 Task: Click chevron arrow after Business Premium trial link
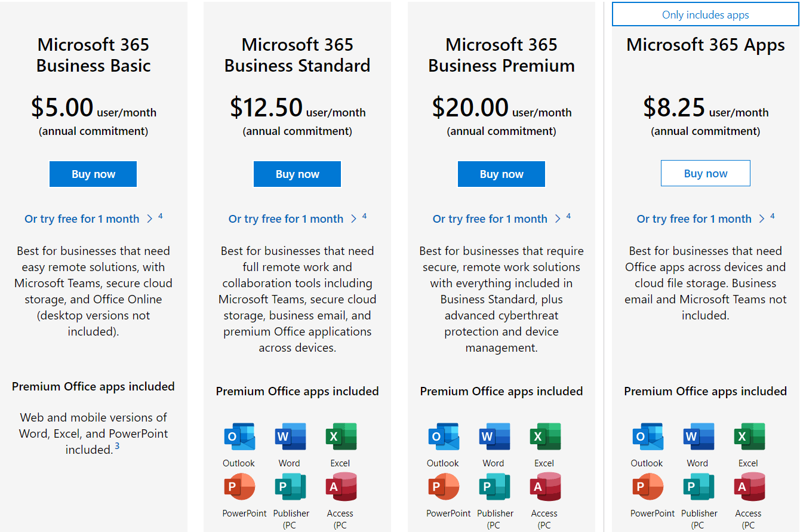pyautogui.click(x=559, y=219)
